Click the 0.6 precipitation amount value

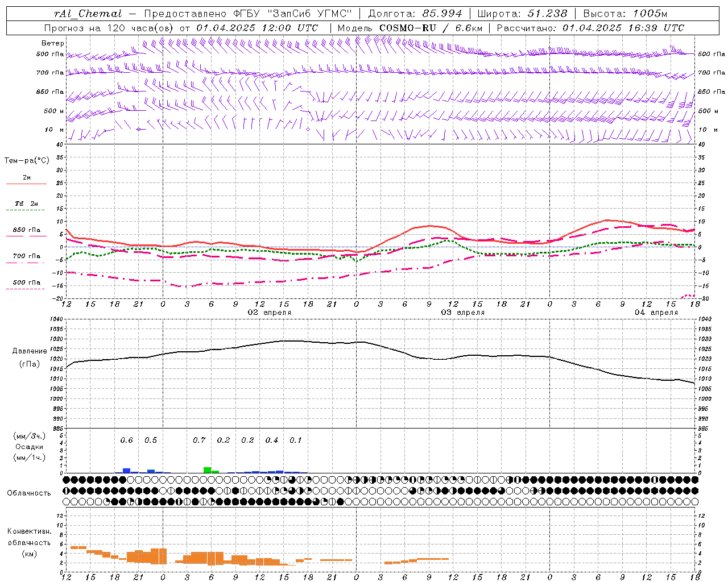click(126, 440)
